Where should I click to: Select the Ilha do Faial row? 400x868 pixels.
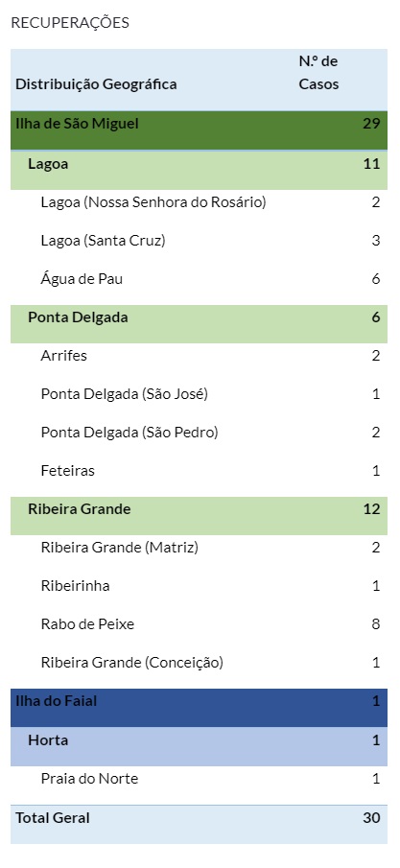pyautogui.click(x=199, y=708)
